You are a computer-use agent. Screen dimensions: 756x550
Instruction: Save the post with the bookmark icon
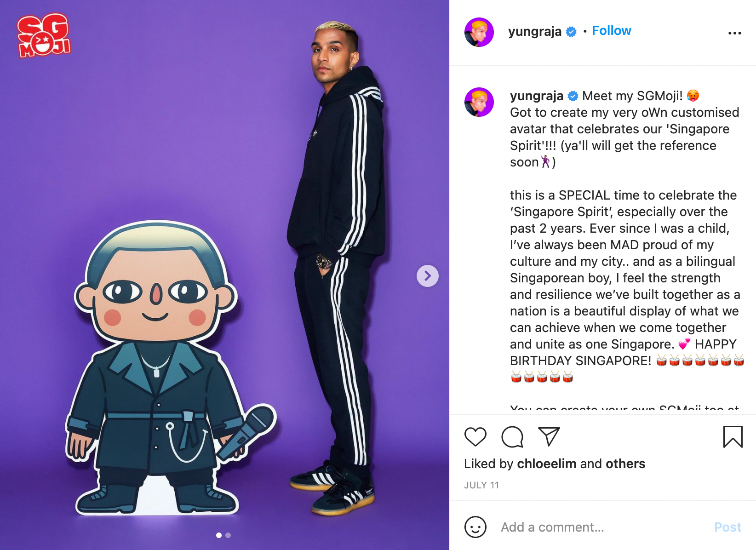click(x=733, y=436)
